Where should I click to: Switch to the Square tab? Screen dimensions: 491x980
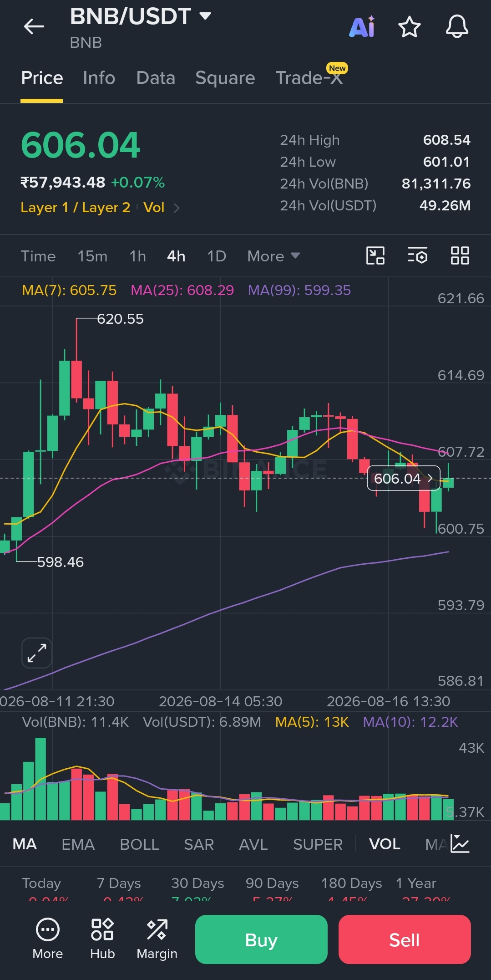tap(225, 78)
